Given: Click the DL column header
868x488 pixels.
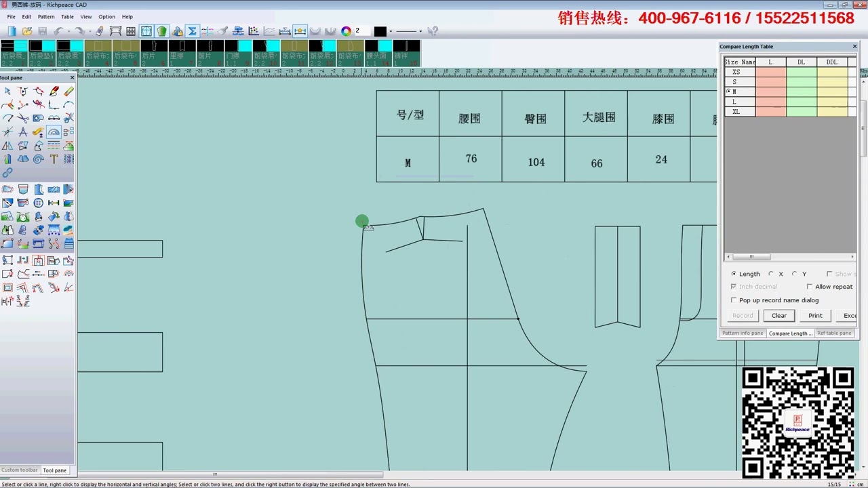Looking at the screenshot, I should (x=802, y=62).
